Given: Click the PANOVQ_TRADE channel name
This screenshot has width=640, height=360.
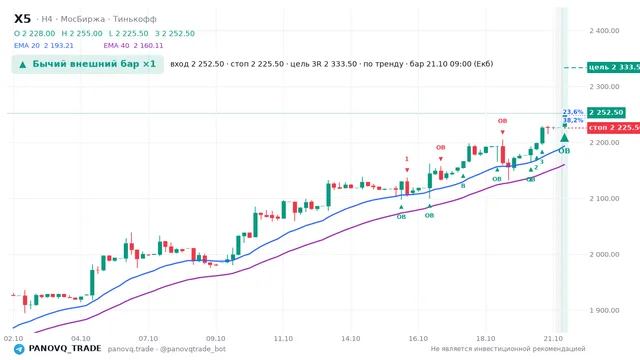Looking at the screenshot, I should click(65, 349).
